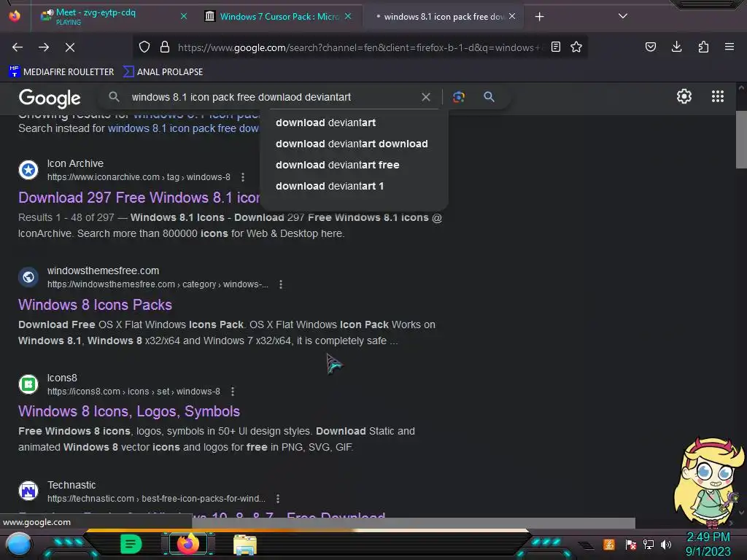Open Windows 8 Icons, Logos, Symbols result

[128, 411]
